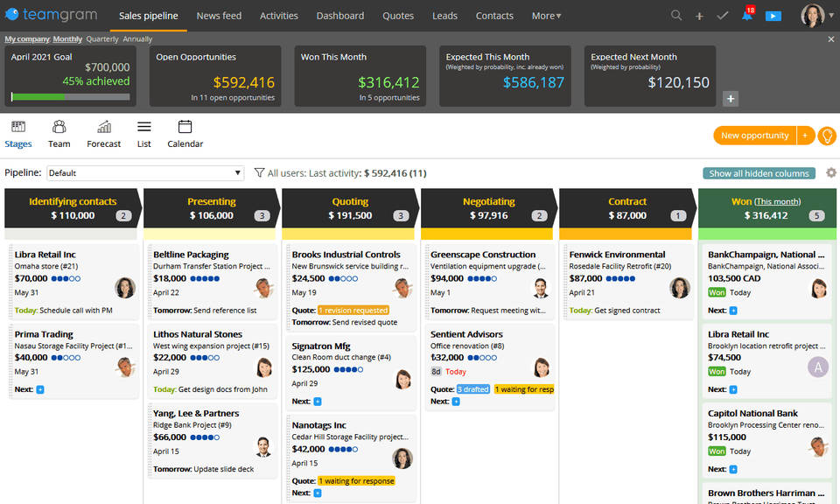Open the Beltline Packaging opportunity card
This screenshot has width=840, height=504.
212,283
